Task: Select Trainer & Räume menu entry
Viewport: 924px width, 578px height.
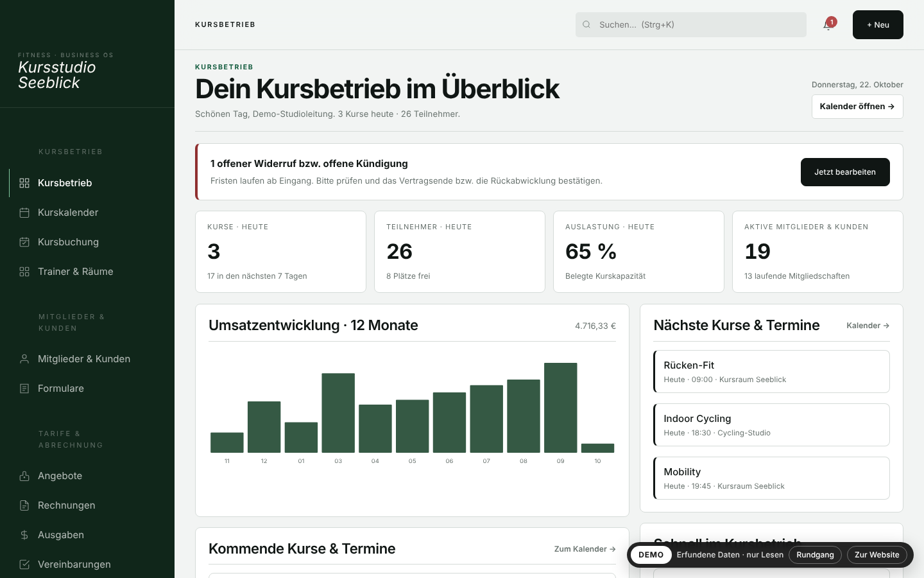Action: pos(87,272)
